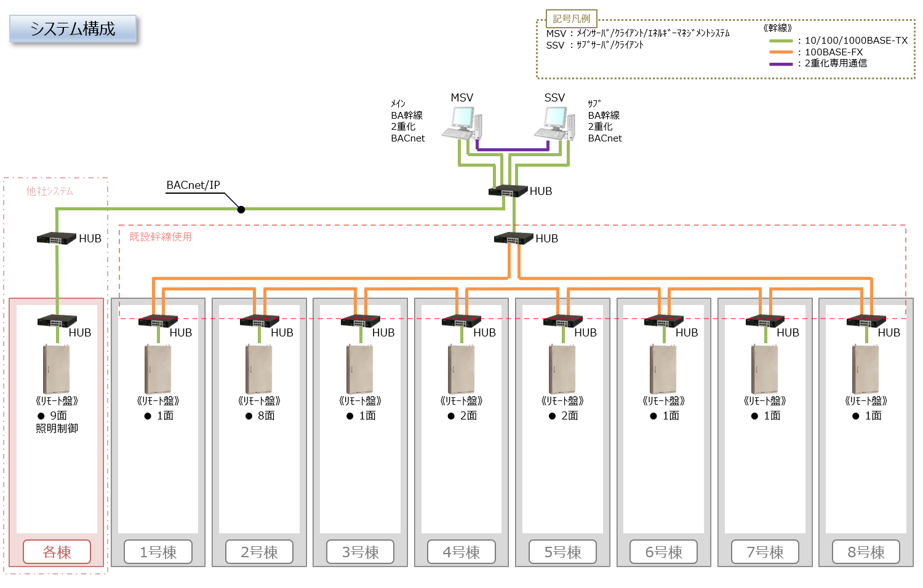
Task: Click the SSV legend description line
Action: [x=595, y=45]
